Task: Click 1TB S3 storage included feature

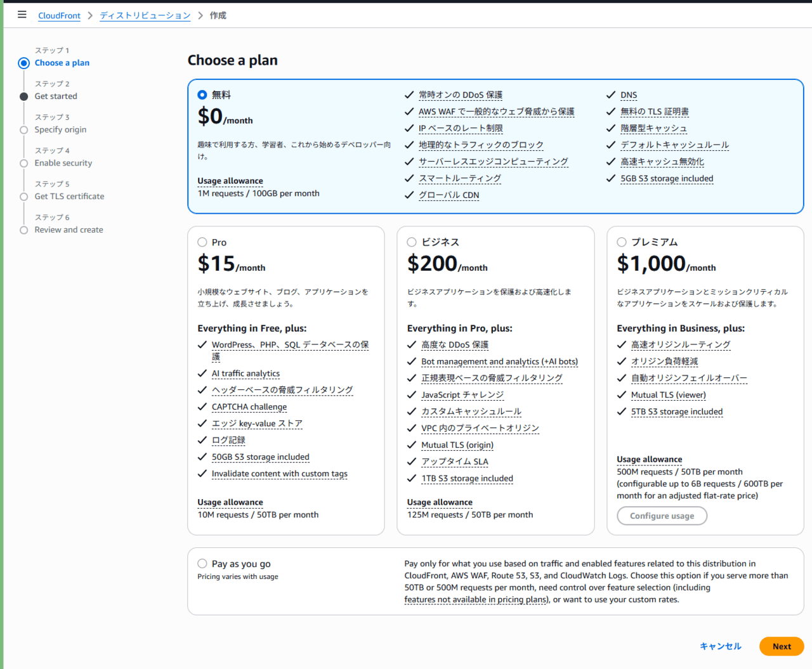Action: pyautogui.click(x=468, y=479)
